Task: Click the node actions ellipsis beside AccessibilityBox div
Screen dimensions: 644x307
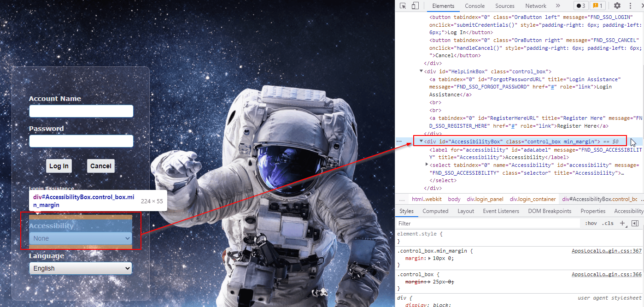Action: pyautogui.click(x=399, y=141)
